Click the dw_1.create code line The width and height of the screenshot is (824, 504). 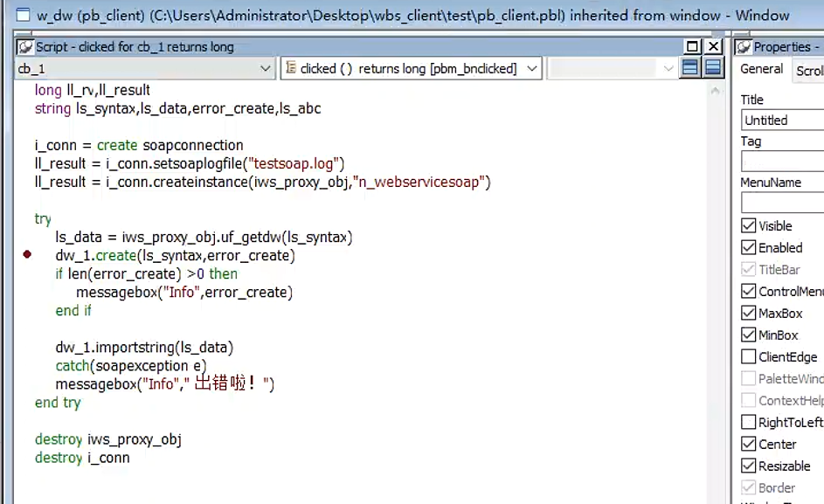tap(175, 256)
